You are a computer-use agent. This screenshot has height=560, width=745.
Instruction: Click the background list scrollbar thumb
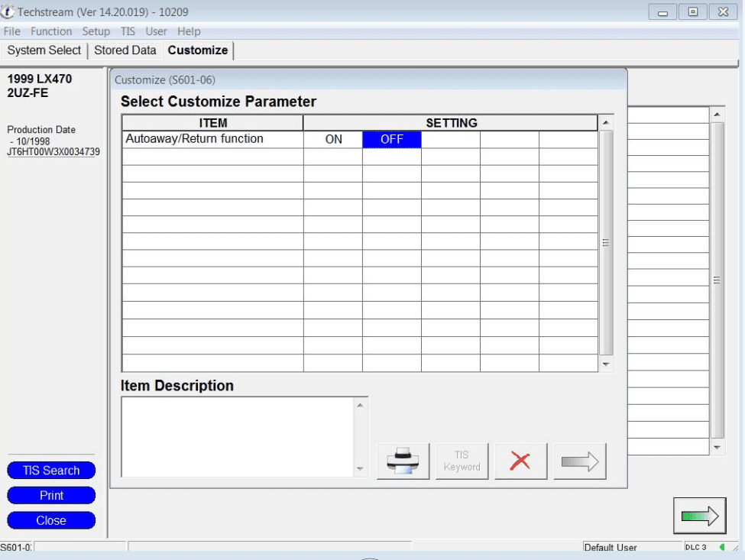717,280
